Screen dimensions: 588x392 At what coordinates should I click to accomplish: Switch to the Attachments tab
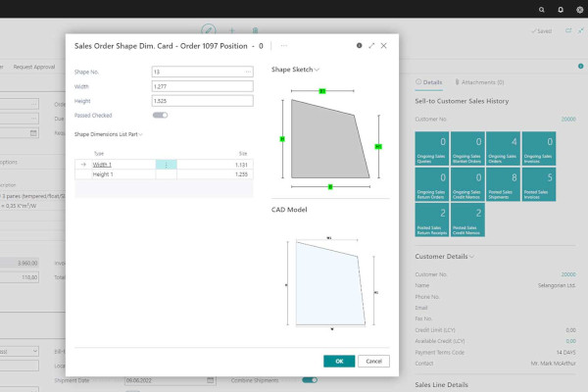tap(479, 82)
